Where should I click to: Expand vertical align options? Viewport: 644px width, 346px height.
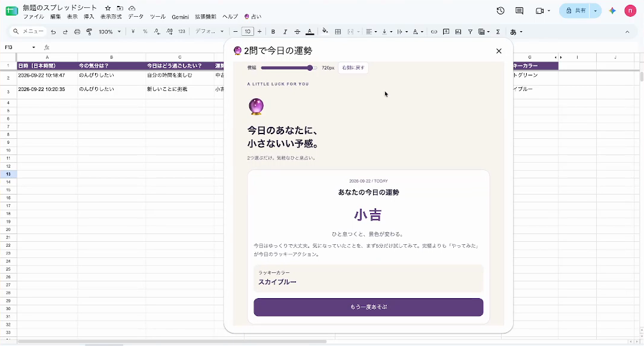(x=387, y=32)
